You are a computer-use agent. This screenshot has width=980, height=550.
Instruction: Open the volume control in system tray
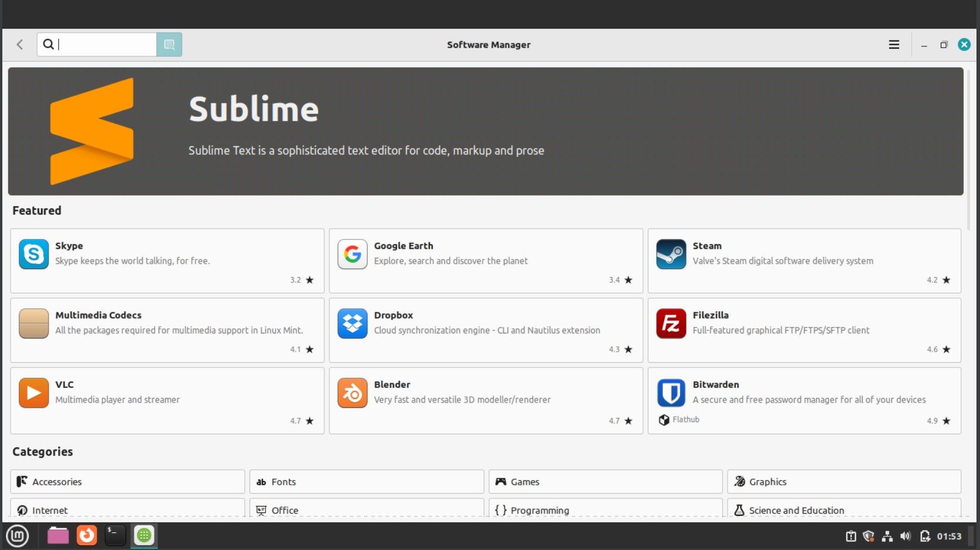click(906, 535)
